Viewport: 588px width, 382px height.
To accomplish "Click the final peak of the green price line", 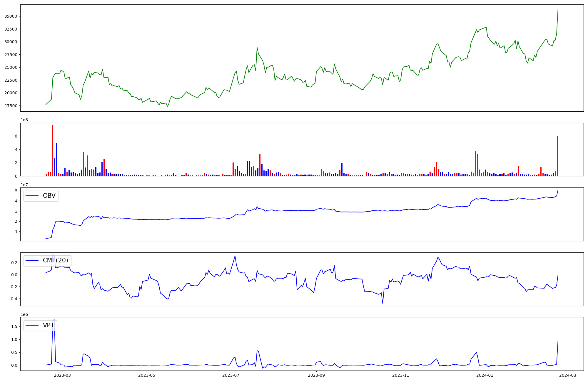I will click(558, 9).
